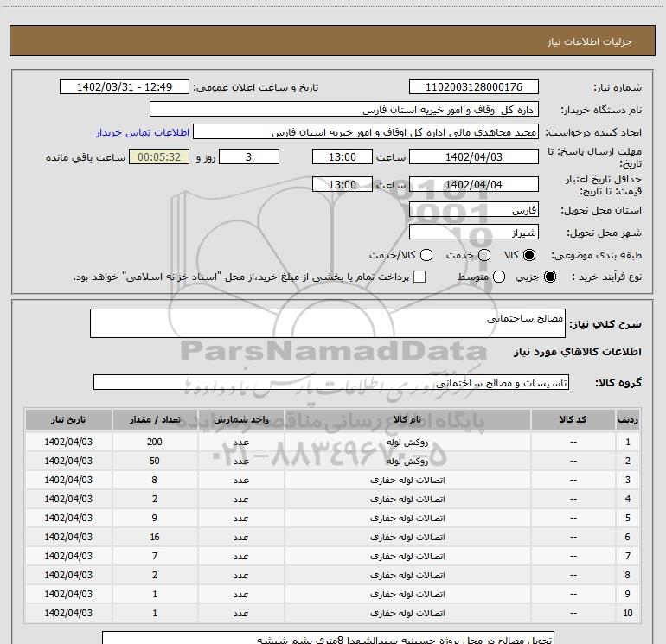
Task: Choose the جزیی purchase type radio
Action: point(550,277)
